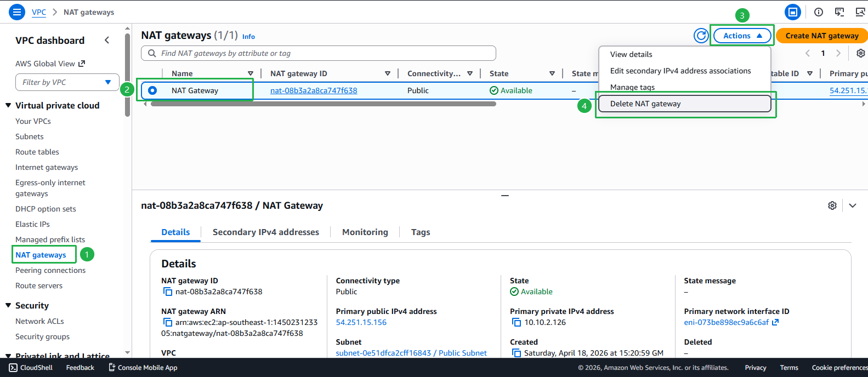Choose Delete NAT gateway menu item
This screenshot has height=377, width=868.
tap(685, 104)
